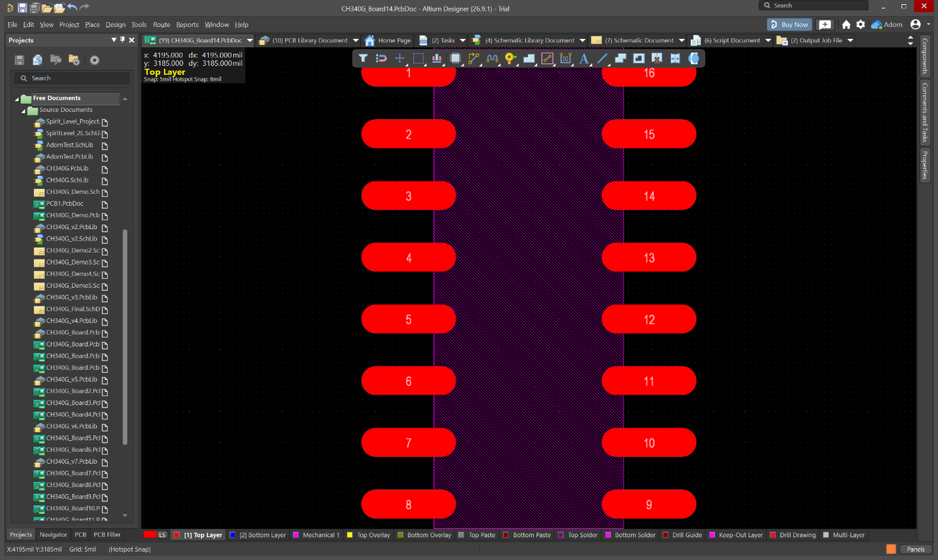Viewport: 938px width, 560px height.
Task: Open Projects panel options triangle
Action: [114, 40]
